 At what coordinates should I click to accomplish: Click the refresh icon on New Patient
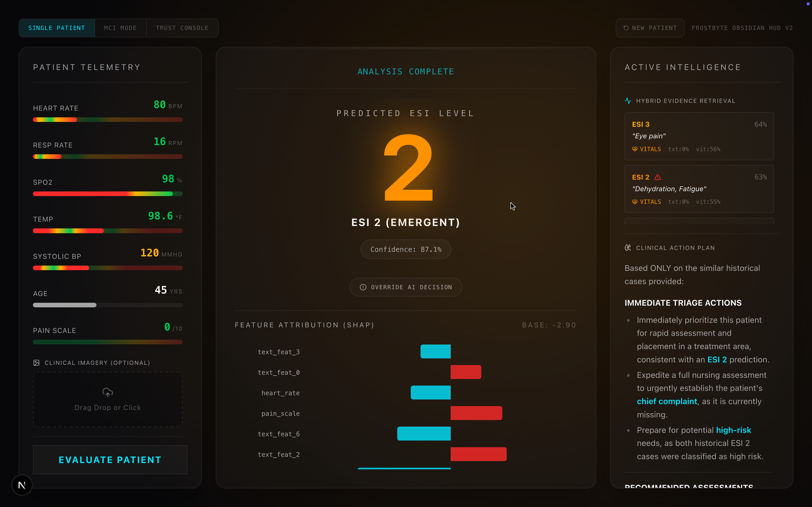tap(626, 28)
